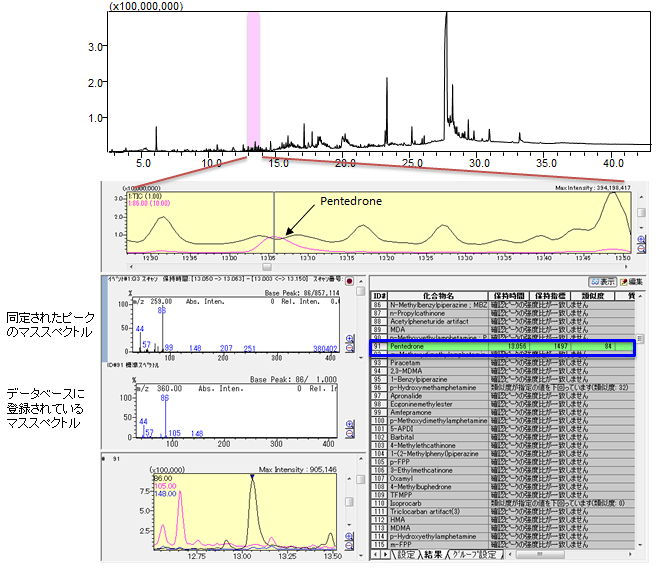Select the MDA row with ID 89
The height and width of the screenshot is (570, 660).
(x=503, y=330)
